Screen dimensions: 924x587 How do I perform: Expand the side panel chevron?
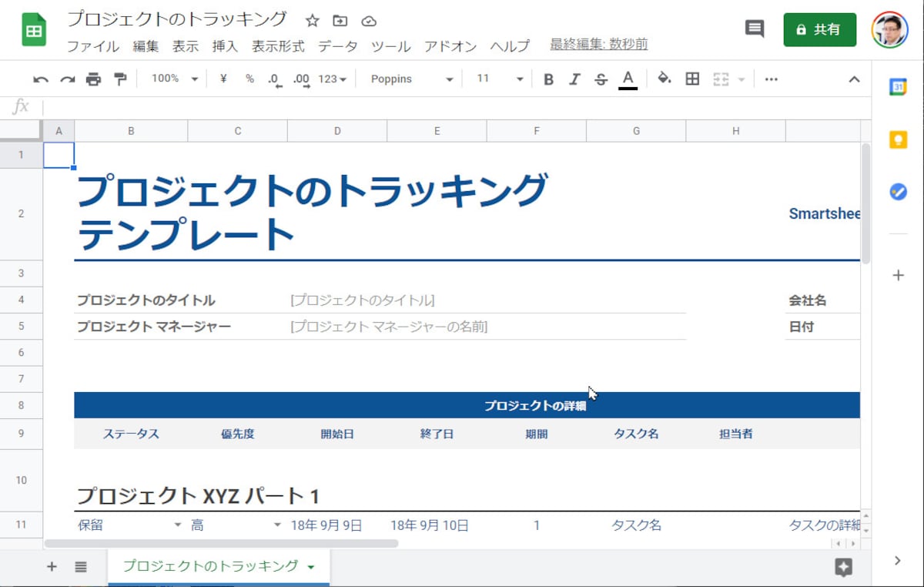click(898, 561)
